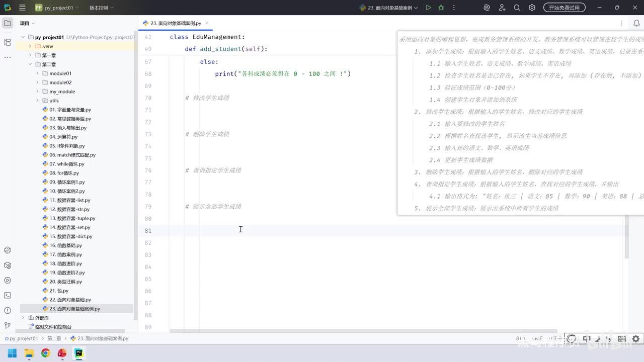The width and height of the screenshot is (644, 362).
Task: Collapse the 第二章 folder
Action: tap(30, 64)
